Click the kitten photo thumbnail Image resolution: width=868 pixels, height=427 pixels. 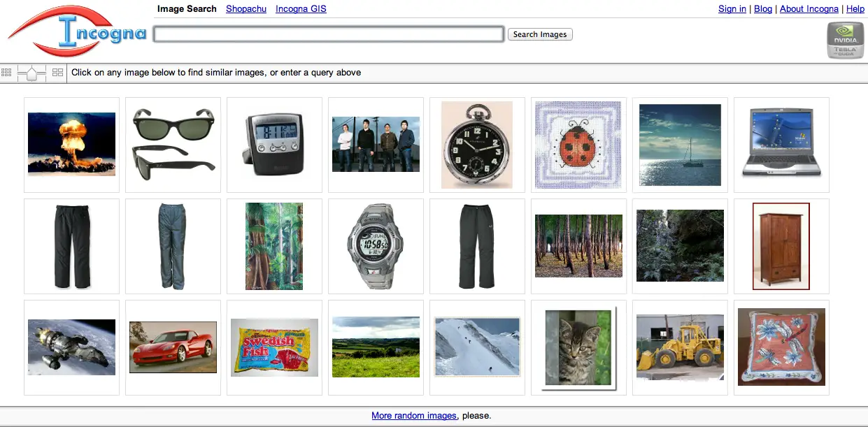578,347
